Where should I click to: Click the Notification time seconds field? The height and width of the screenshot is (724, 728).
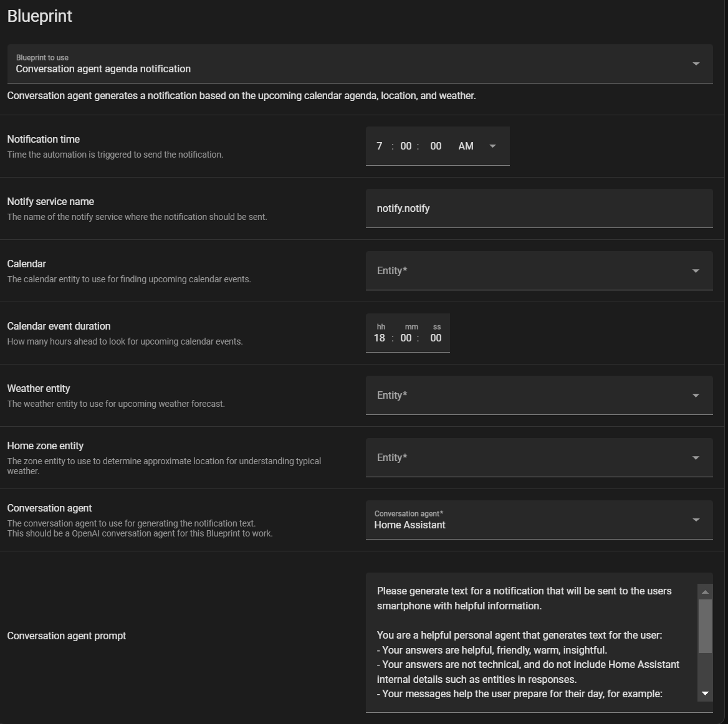[436, 146]
